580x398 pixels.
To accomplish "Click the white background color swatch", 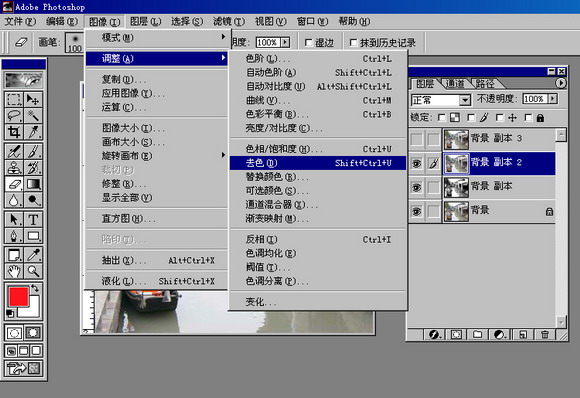I will pos(33,311).
